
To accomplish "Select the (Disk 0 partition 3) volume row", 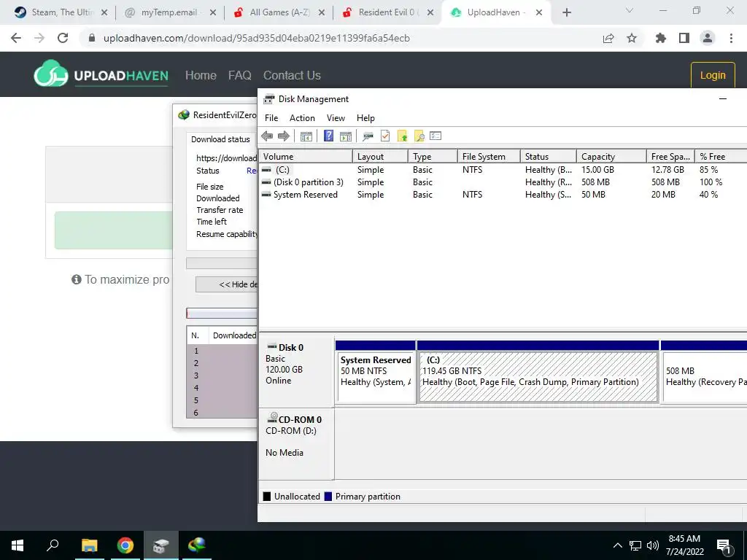I will click(503, 182).
